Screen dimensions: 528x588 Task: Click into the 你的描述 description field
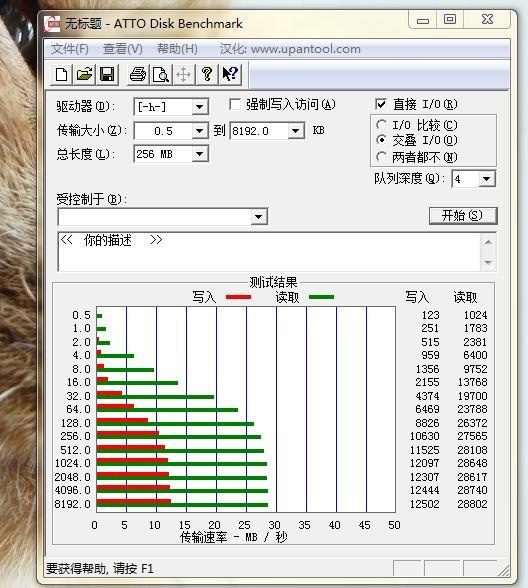[269, 251]
